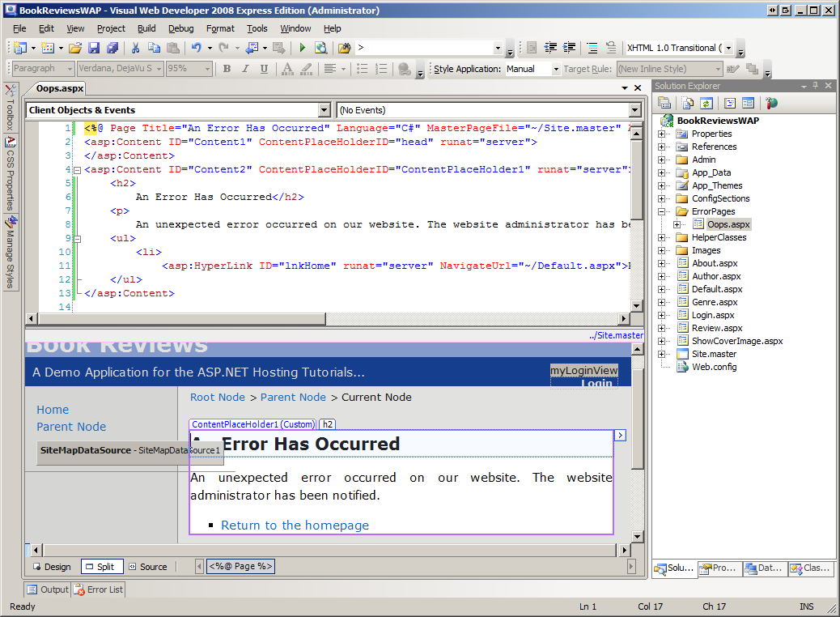Viewport: 840px width, 617px height.
Task: Open the Error List tab
Action: pyautogui.click(x=99, y=589)
